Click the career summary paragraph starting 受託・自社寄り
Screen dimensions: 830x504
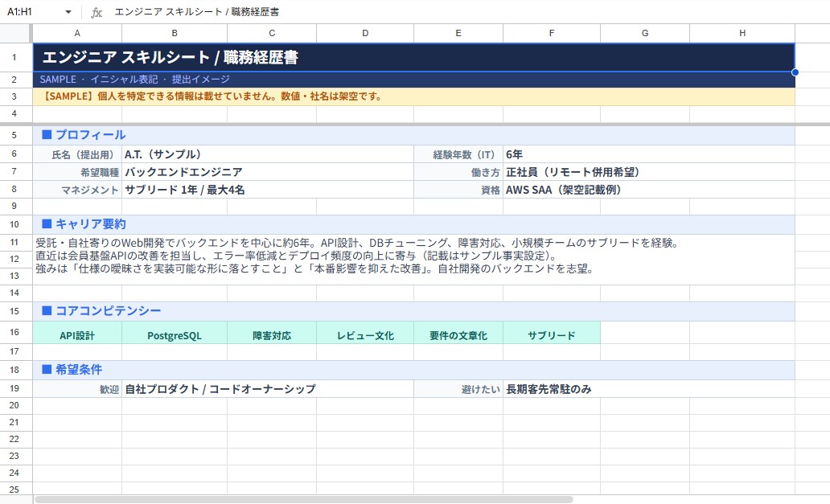point(414,259)
